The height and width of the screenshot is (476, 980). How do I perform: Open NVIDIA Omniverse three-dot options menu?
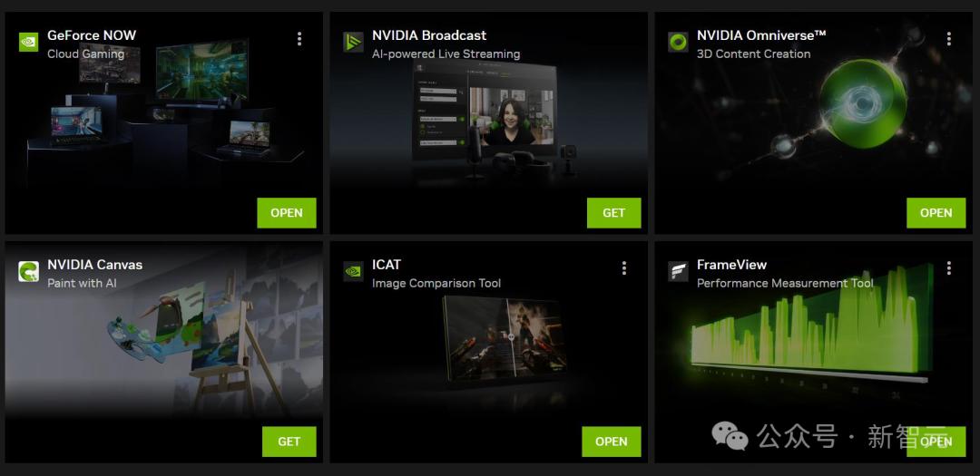tap(949, 39)
